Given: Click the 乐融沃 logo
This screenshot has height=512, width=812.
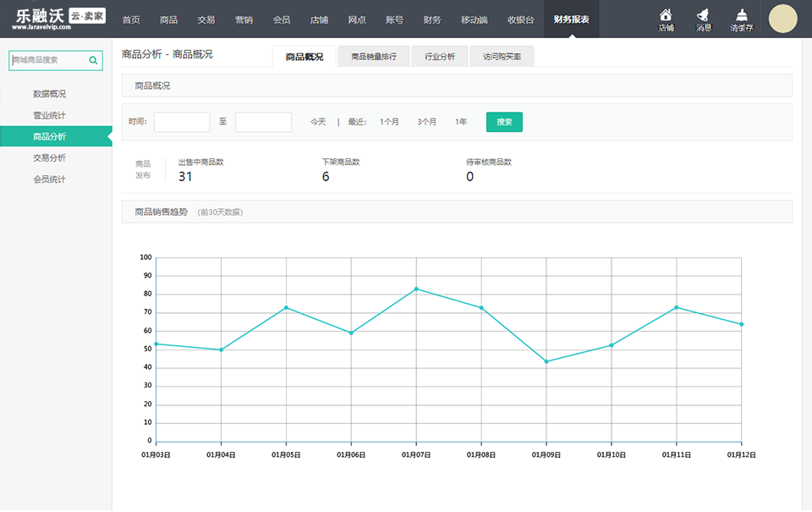Looking at the screenshot, I should pos(59,19).
